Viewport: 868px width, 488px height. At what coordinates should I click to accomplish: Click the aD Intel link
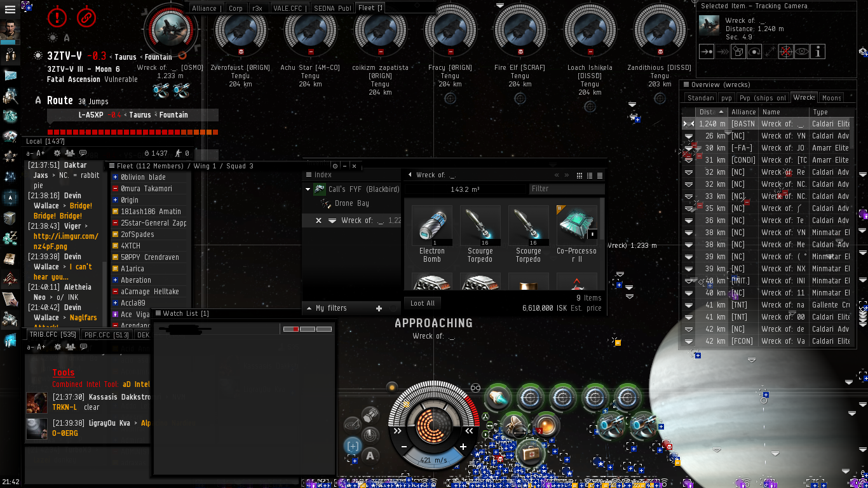(x=136, y=384)
